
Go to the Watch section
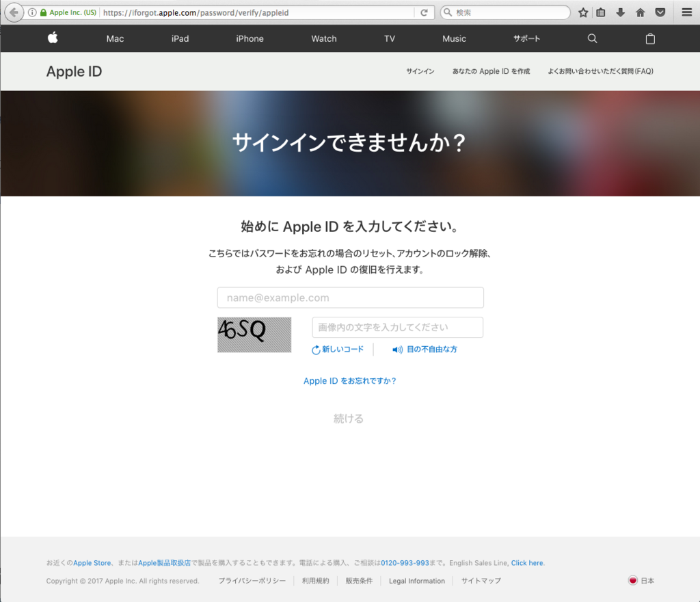pos(324,39)
